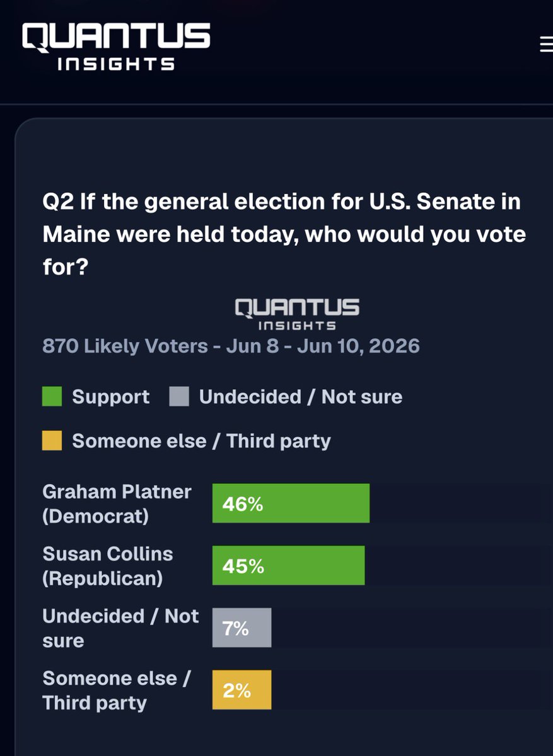Select the Graham Platner 46% bar
Image resolution: width=553 pixels, height=756 pixels.
[291, 503]
